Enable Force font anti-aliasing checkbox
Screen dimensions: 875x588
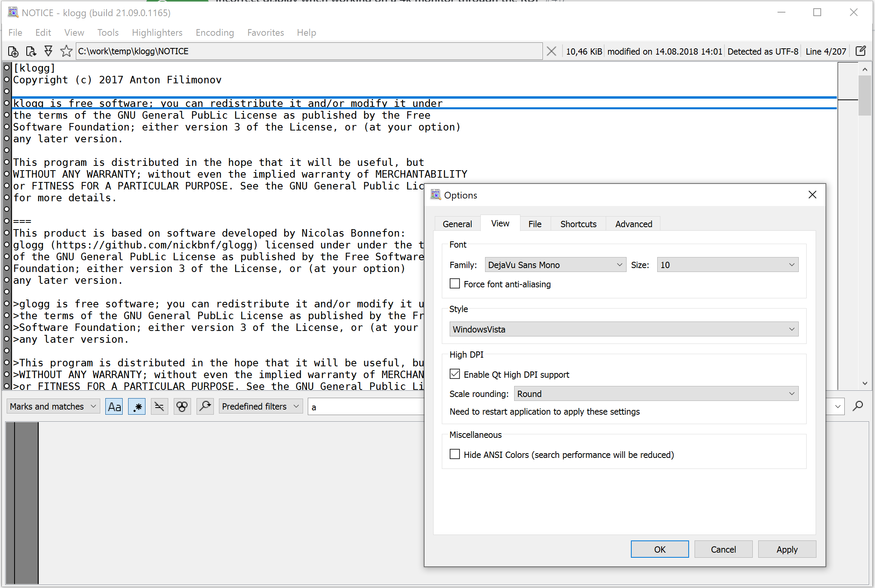pyautogui.click(x=455, y=284)
